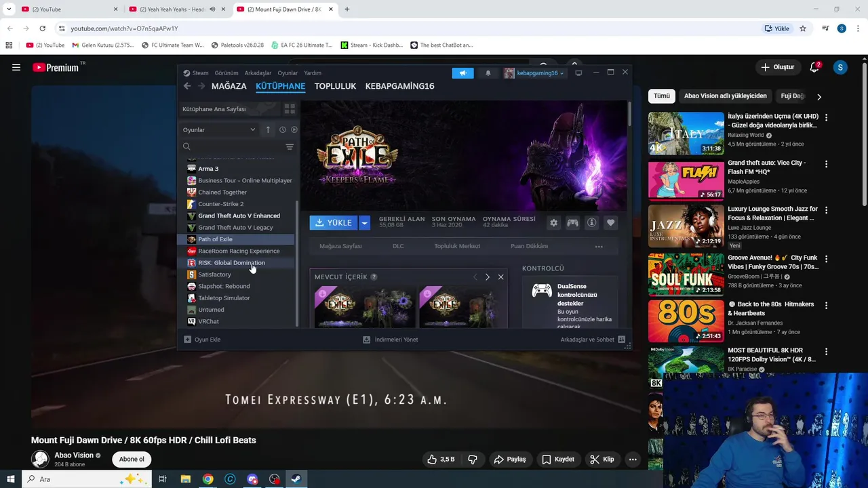868x488 pixels.
Task: Switch to TOPLULUK tab in Steam
Action: coord(335,86)
